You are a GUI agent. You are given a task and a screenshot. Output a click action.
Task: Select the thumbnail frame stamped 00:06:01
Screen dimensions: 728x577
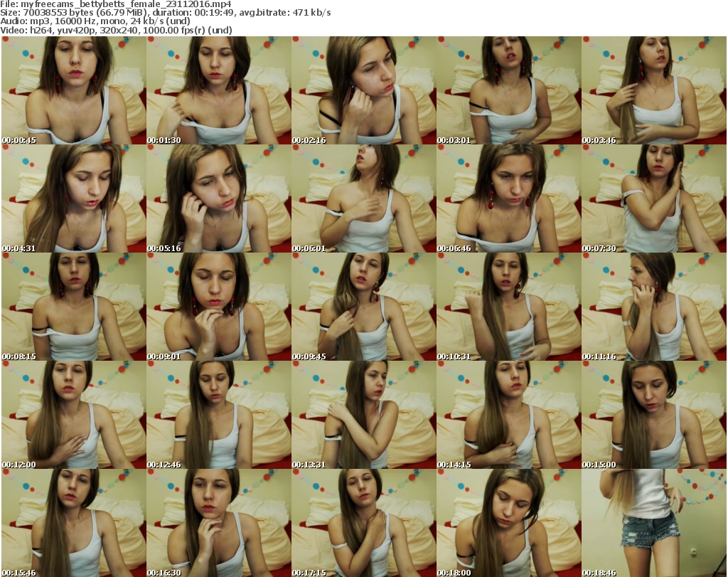pyautogui.click(x=363, y=198)
